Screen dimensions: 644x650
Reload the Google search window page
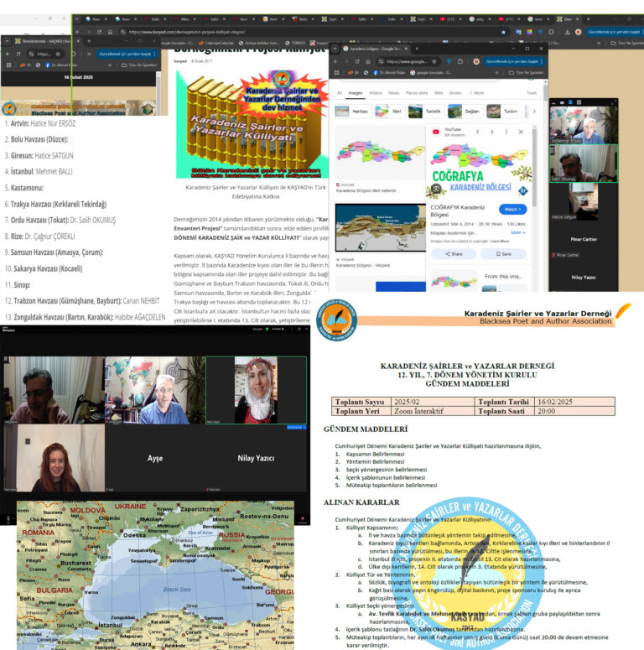[357, 61]
